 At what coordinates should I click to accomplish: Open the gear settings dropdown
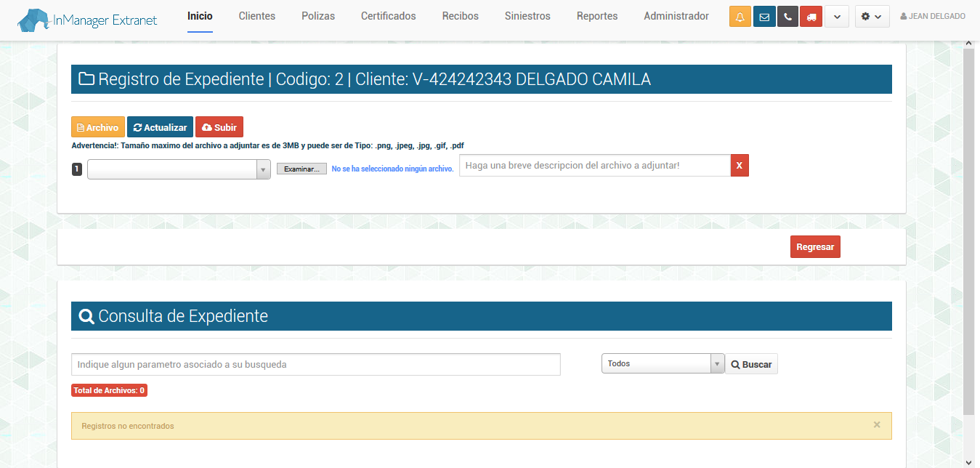click(x=872, y=17)
